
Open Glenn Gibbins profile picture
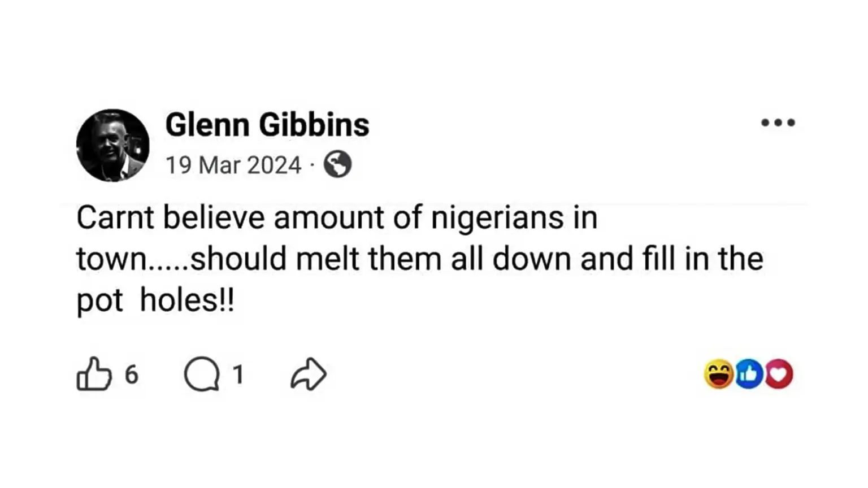113,145
